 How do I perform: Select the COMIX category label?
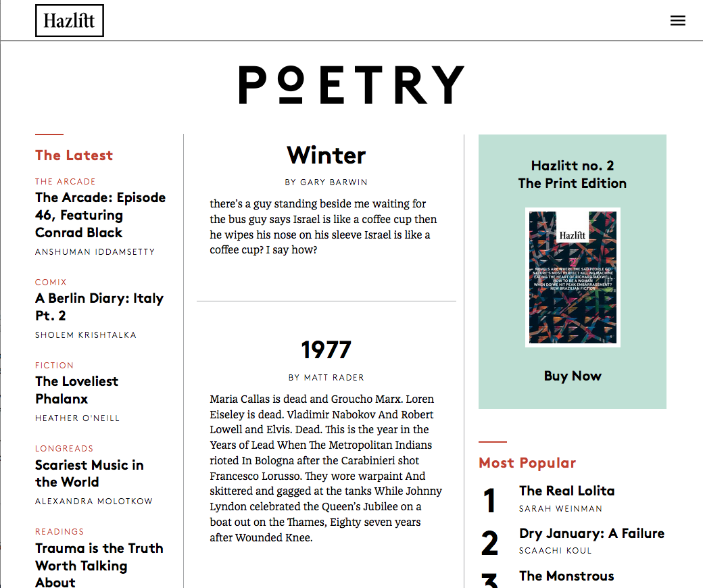click(51, 282)
